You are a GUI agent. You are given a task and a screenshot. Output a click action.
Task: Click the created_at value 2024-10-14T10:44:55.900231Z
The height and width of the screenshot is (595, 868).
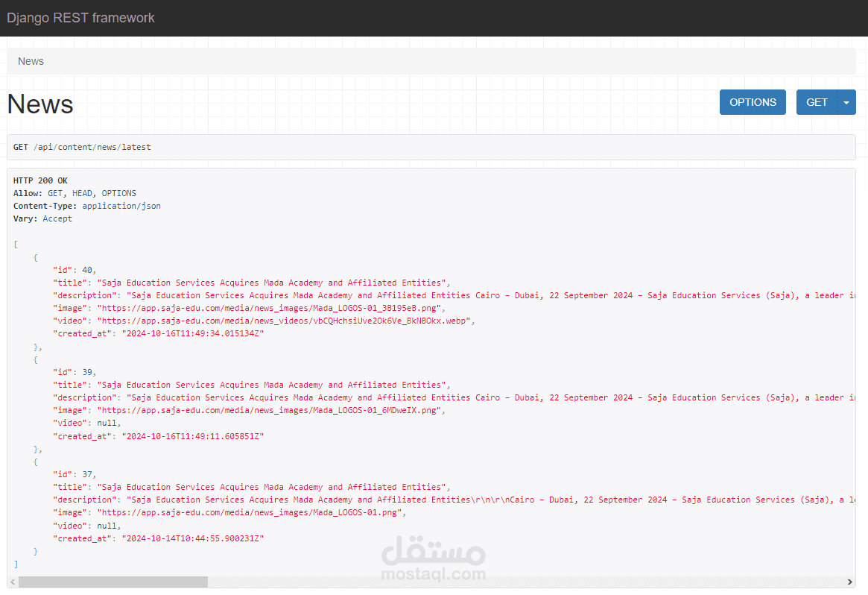coord(193,538)
